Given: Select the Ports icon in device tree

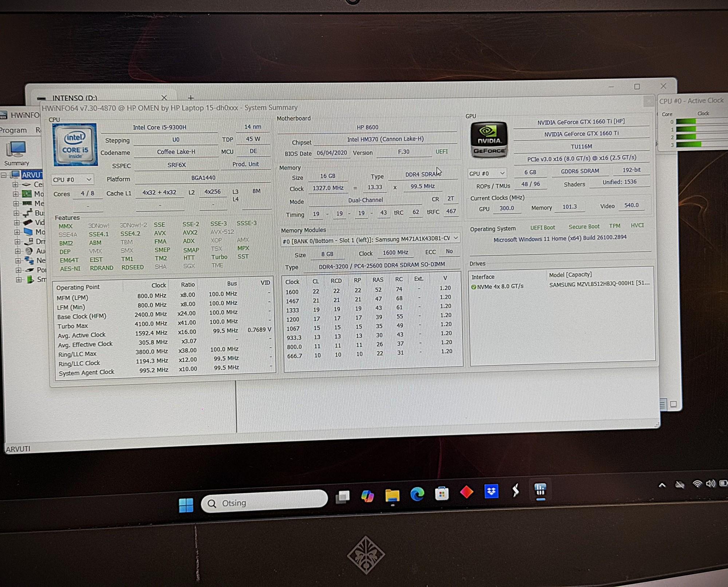Looking at the screenshot, I should click(30, 270).
